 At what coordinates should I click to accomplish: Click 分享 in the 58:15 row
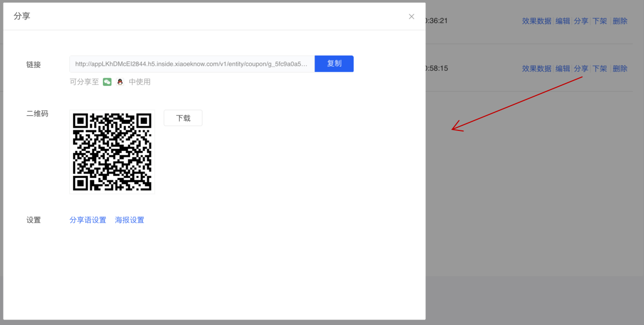(581, 69)
